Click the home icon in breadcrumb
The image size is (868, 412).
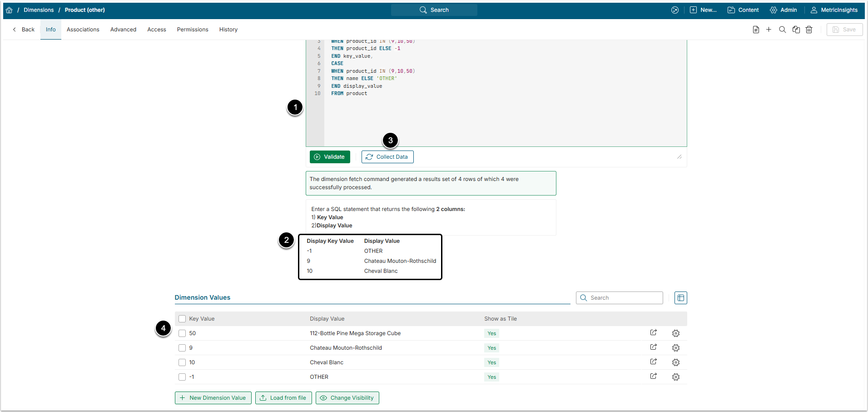tap(9, 10)
